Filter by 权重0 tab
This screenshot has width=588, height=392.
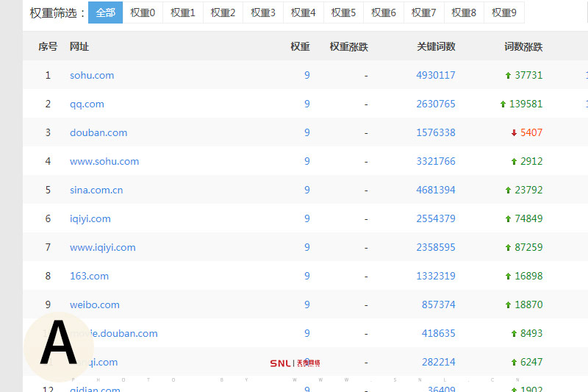point(143,13)
